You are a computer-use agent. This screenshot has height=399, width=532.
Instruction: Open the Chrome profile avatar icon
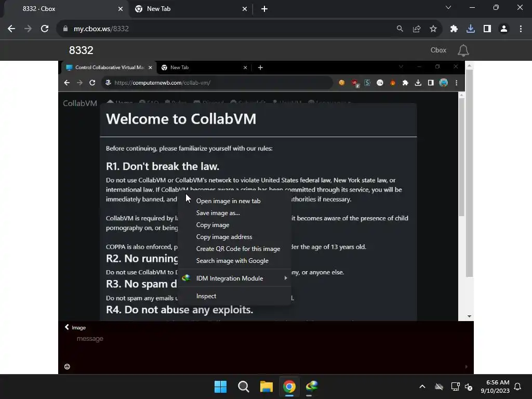point(504,29)
